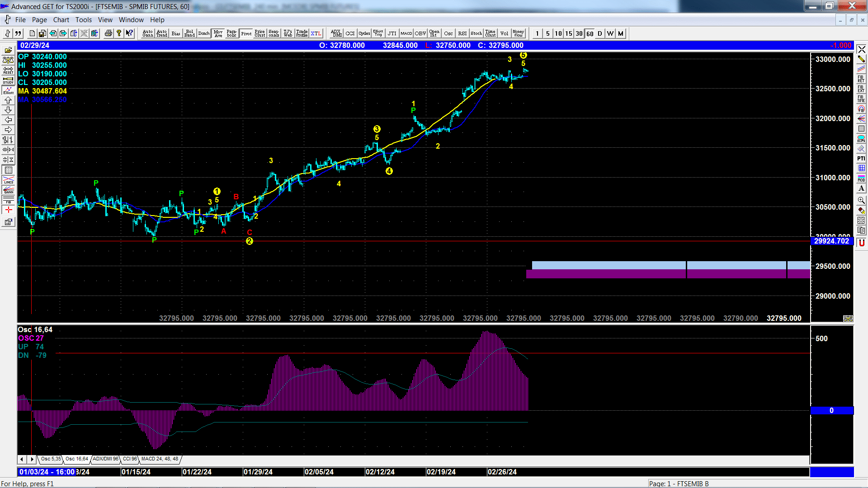868x488 pixels.
Task: Click the magnifier zoom tool
Action: pyautogui.click(x=861, y=200)
